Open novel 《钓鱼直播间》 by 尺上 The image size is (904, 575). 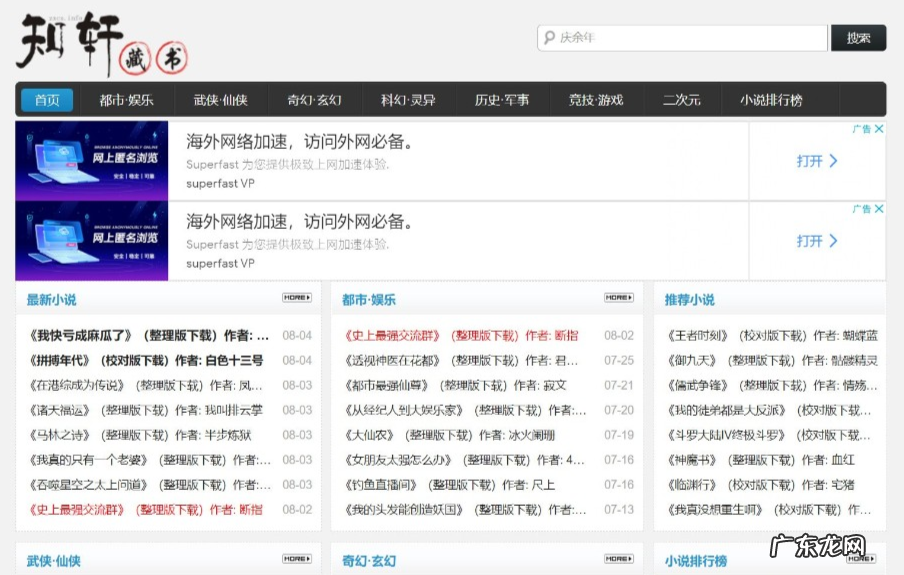(449, 484)
